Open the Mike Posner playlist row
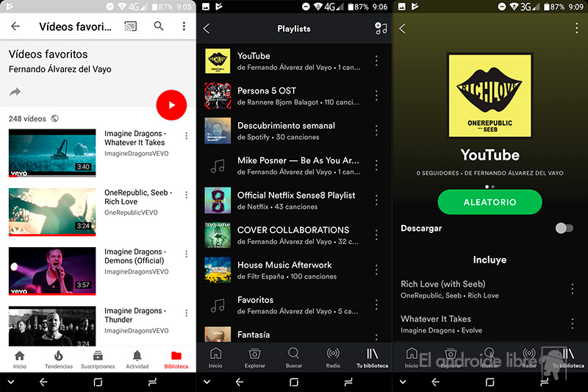588x392 pixels. pos(294,165)
